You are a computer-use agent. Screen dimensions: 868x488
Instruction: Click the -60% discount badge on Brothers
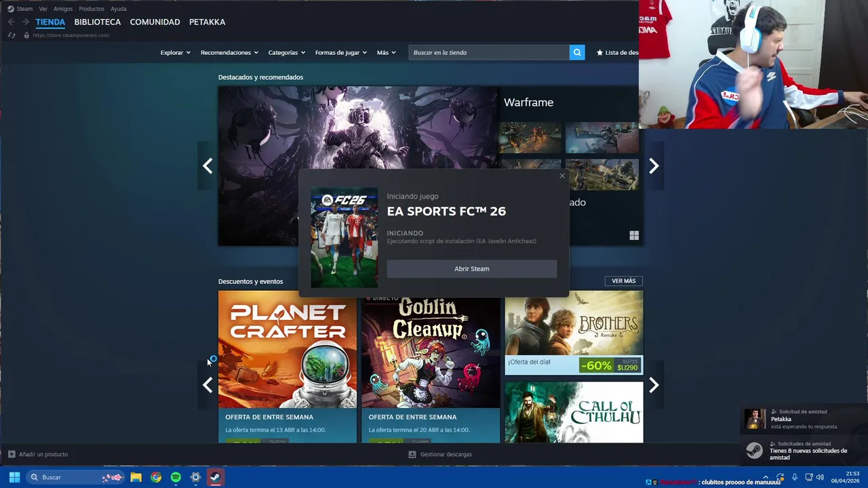(596, 366)
